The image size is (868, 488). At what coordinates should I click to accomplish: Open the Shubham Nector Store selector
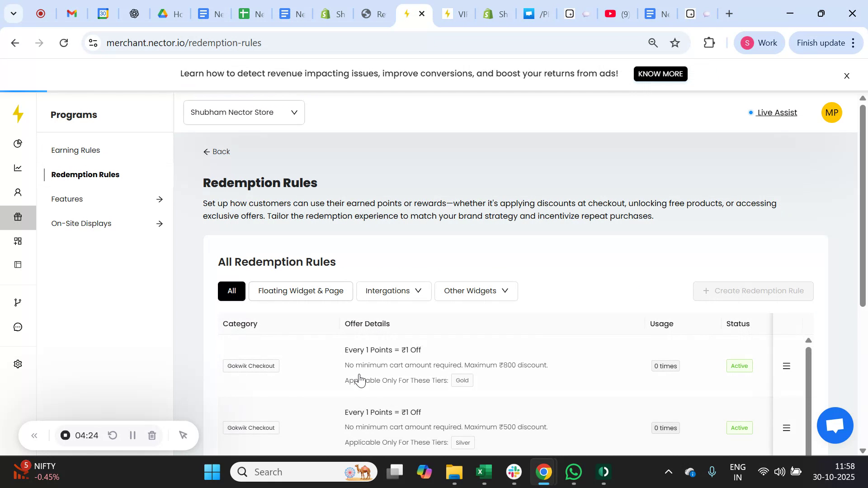pos(244,112)
